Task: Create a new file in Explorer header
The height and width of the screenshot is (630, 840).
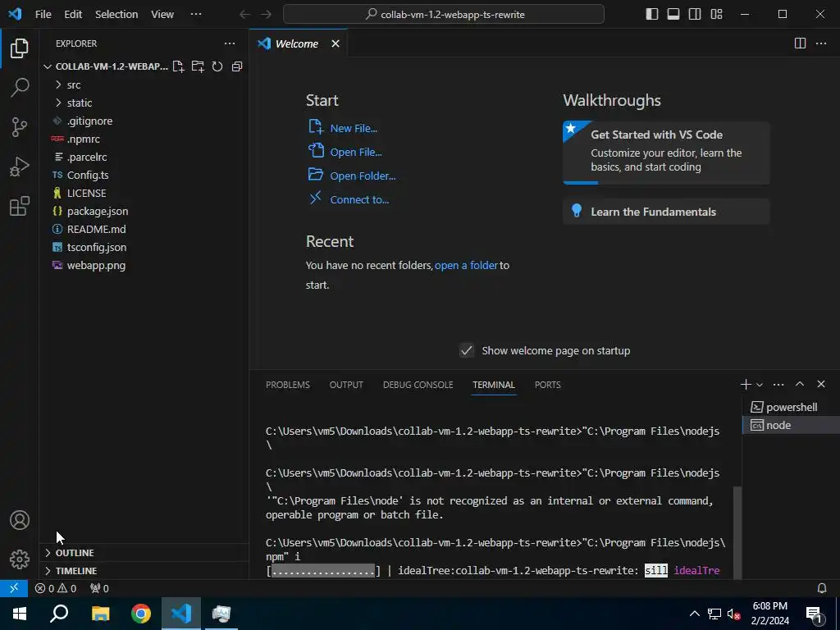Action: tap(178, 66)
